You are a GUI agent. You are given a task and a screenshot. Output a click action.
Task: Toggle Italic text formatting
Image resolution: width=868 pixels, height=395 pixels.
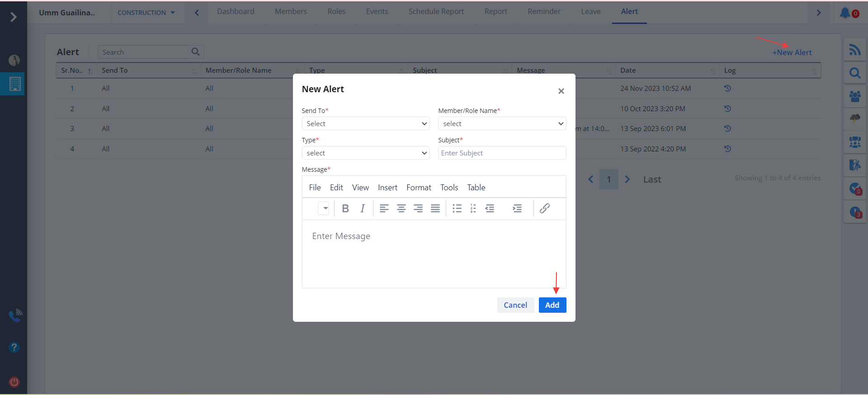click(x=363, y=208)
